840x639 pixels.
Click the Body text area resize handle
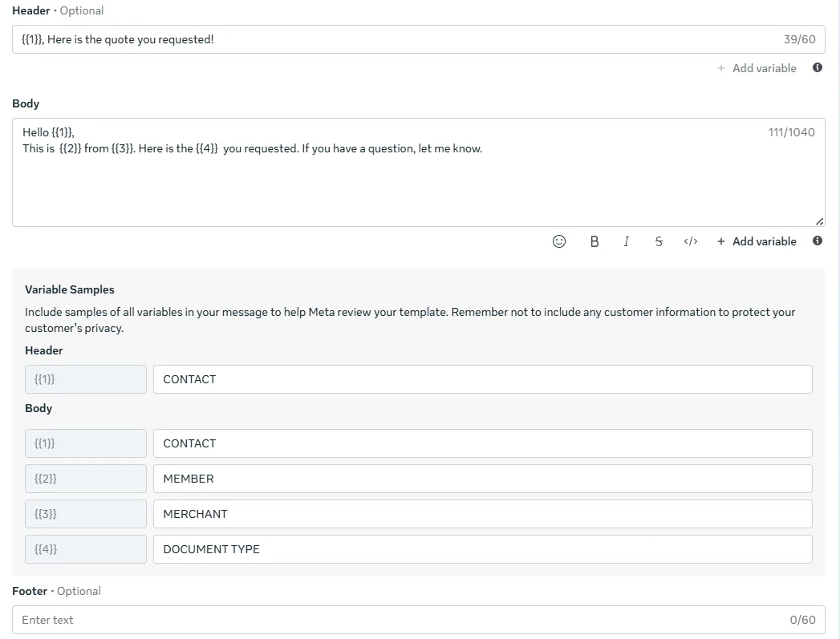coord(819,221)
